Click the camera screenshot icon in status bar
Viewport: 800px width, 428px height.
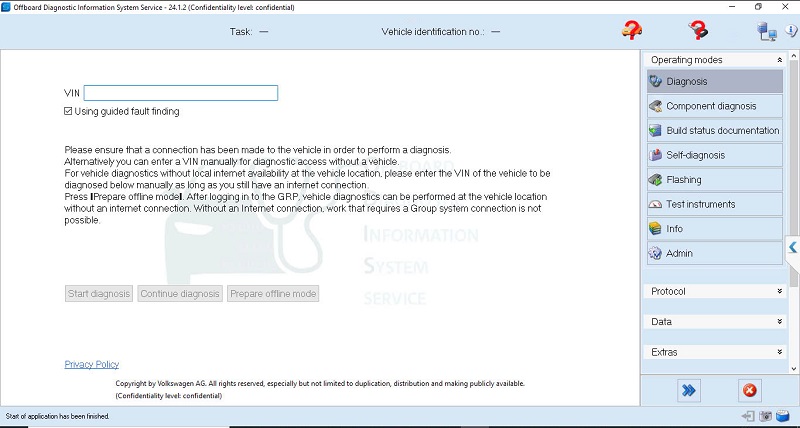pyautogui.click(x=765, y=416)
